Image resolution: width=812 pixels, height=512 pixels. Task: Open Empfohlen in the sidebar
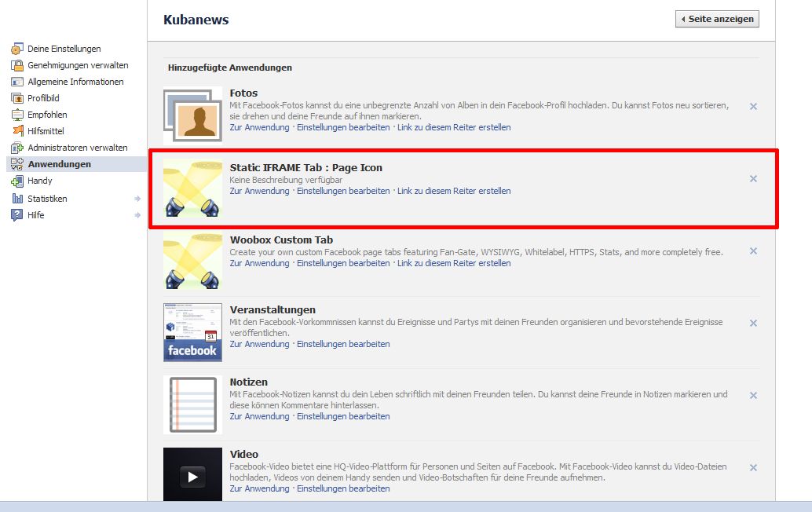tap(47, 115)
